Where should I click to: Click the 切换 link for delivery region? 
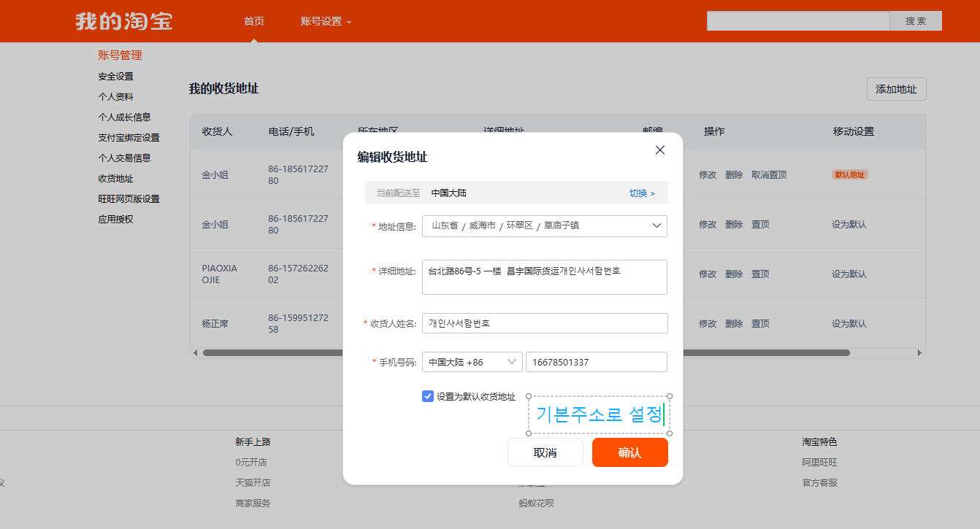642,193
